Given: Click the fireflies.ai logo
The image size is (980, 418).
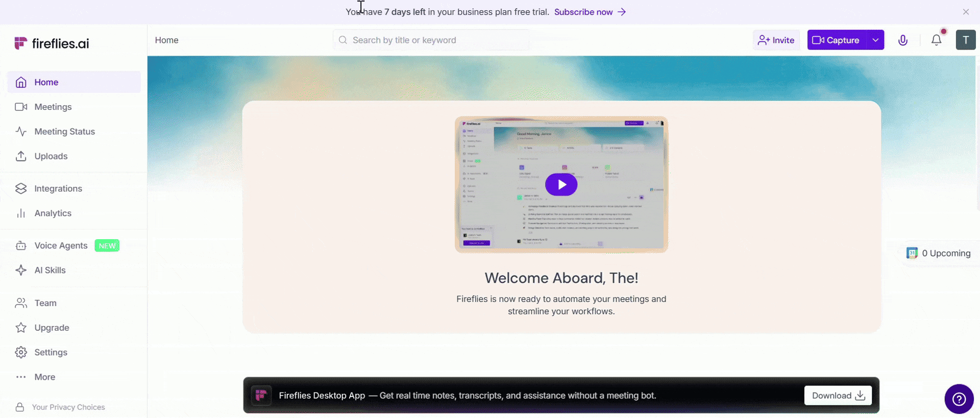Looking at the screenshot, I should pos(52,43).
